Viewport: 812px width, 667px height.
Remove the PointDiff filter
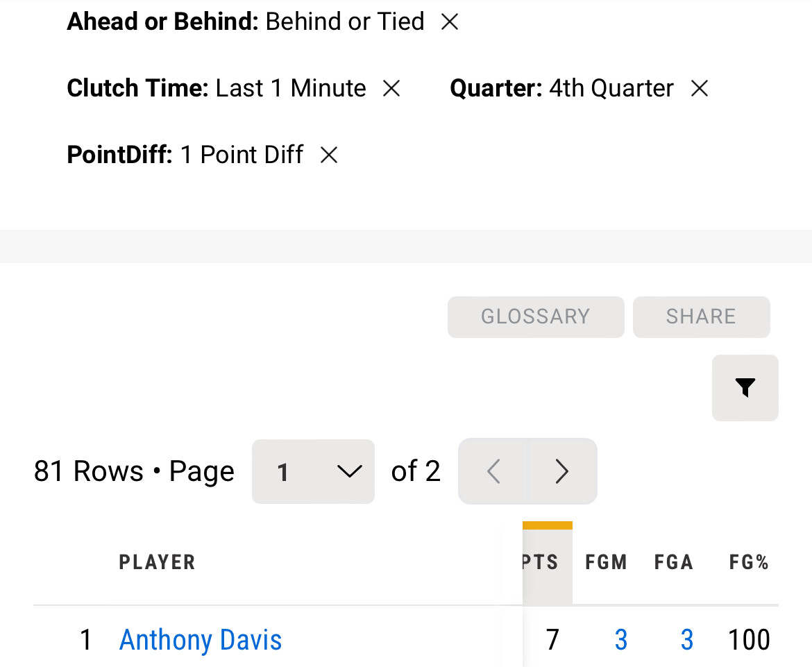coord(328,155)
